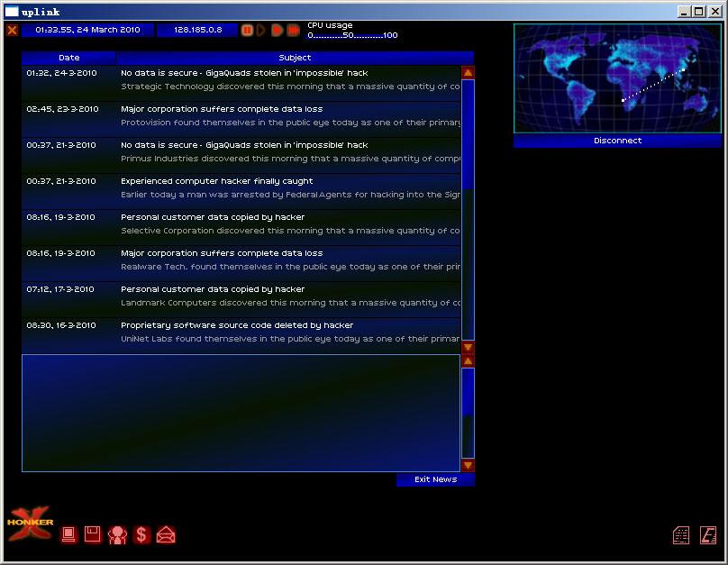Open the Landmark Computers customer data story
The width and height of the screenshot is (728, 565).
[241, 300]
